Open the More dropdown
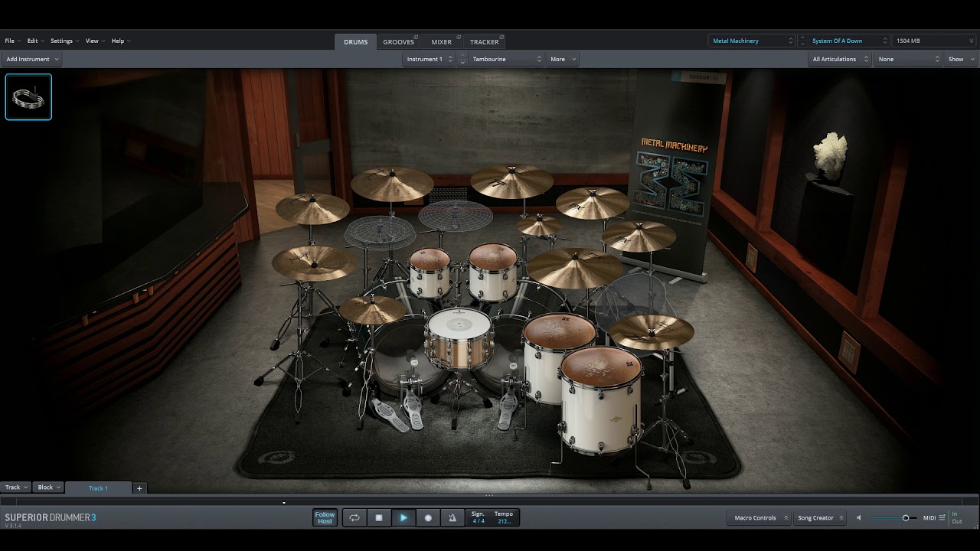Viewport: 980px width, 551px height. point(562,59)
